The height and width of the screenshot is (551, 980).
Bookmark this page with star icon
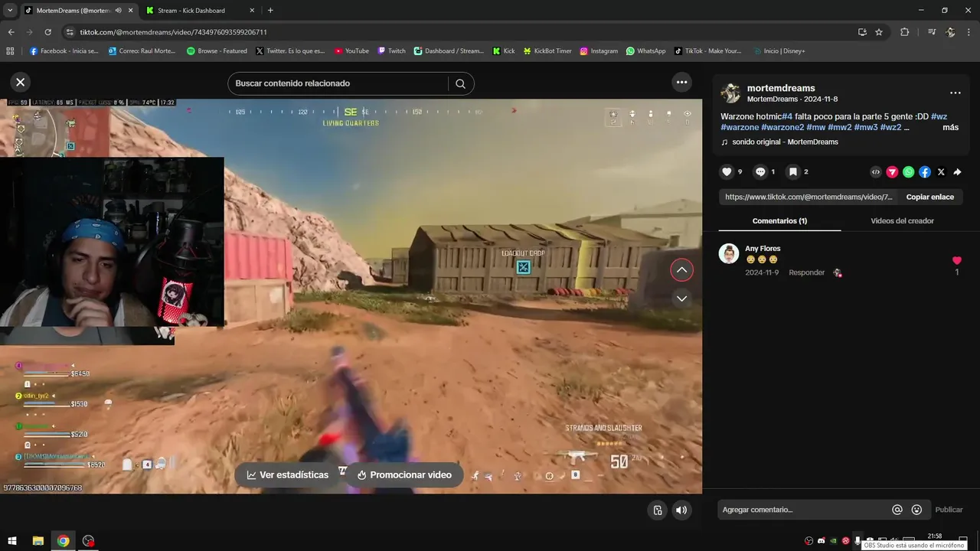coord(879,32)
